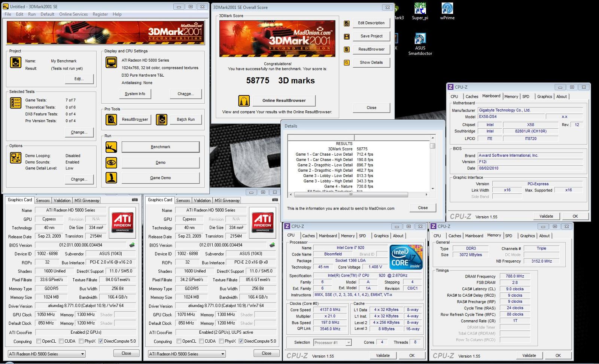Toggle OpenCL checkbox in right GPU-Z
This screenshot has width=599, height=364.
coord(179,341)
